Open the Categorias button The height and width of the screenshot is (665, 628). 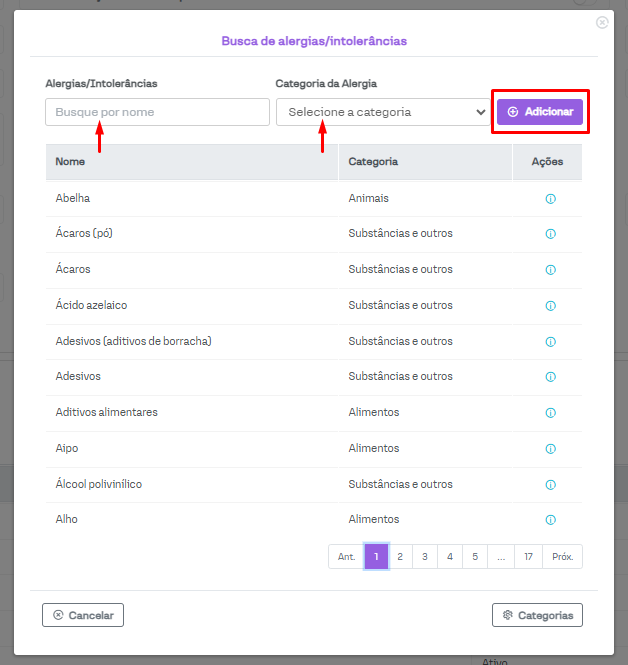coord(537,615)
